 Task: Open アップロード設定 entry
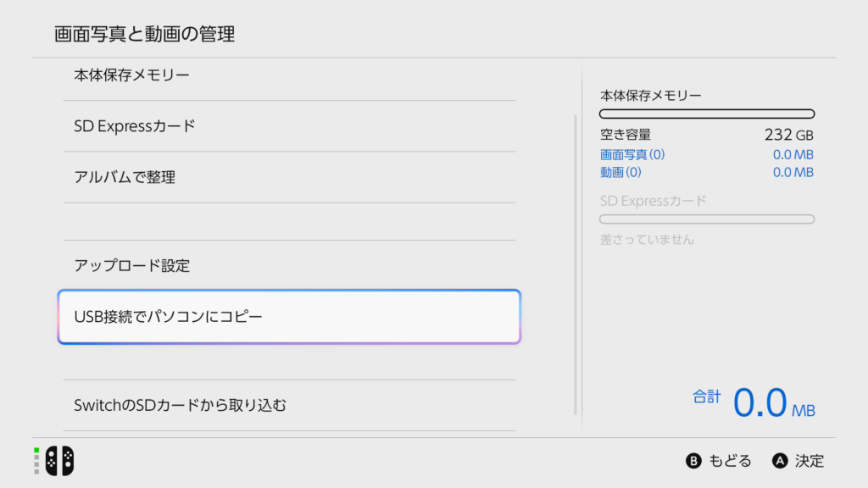click(x=289, y=265)
